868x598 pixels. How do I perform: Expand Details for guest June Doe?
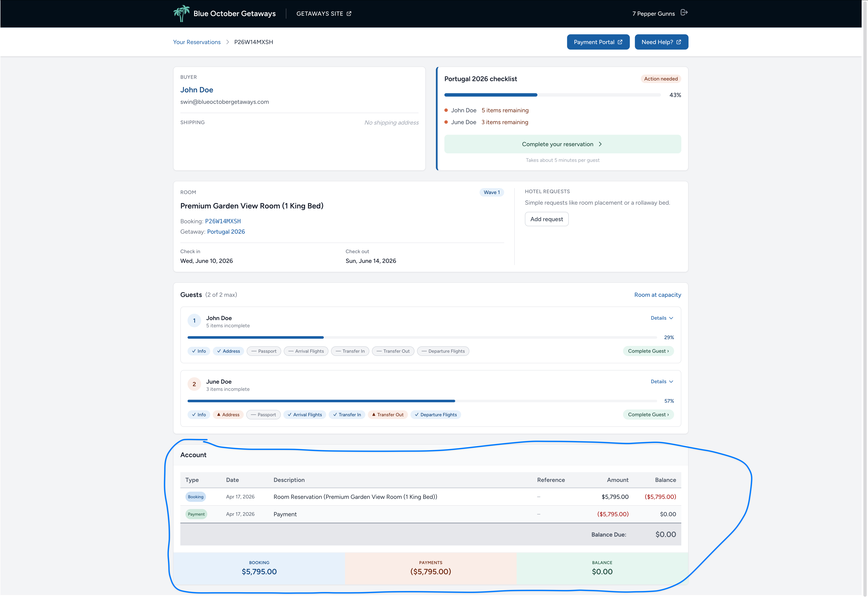pyautogui.click(x=662, y=382)
